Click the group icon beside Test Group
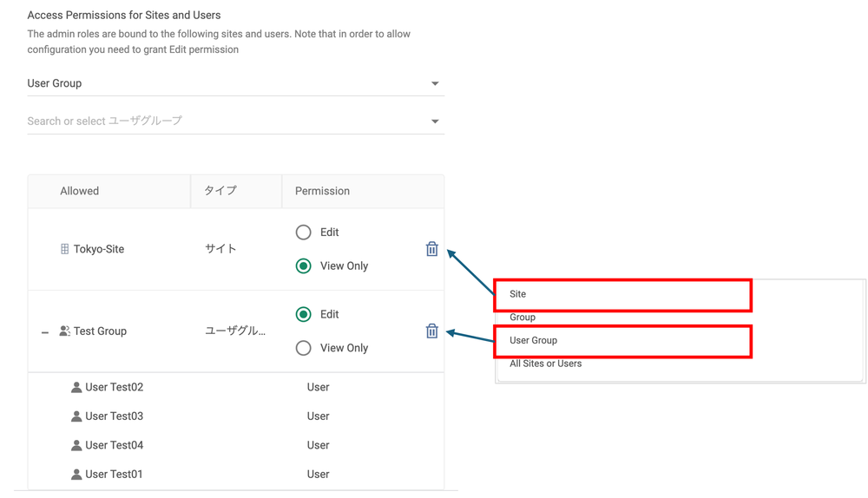Image resolution: width=868 pixels, height=498 pixels. (x=65, y=331)
